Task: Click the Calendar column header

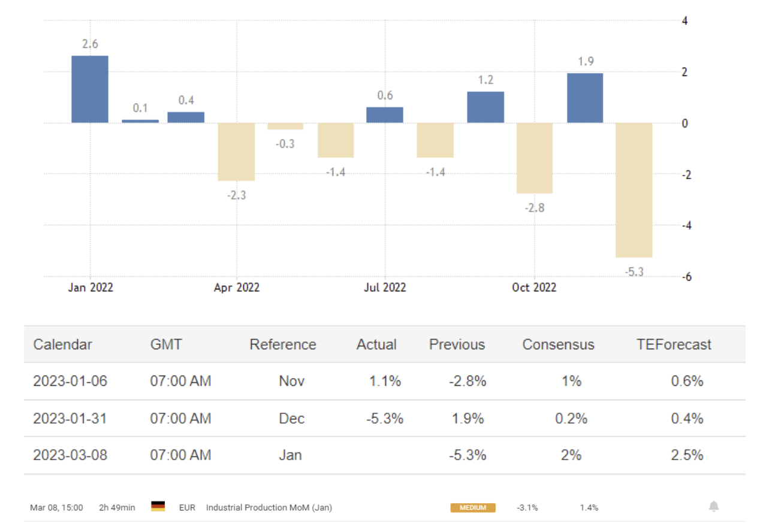Action: coord(63,344)
